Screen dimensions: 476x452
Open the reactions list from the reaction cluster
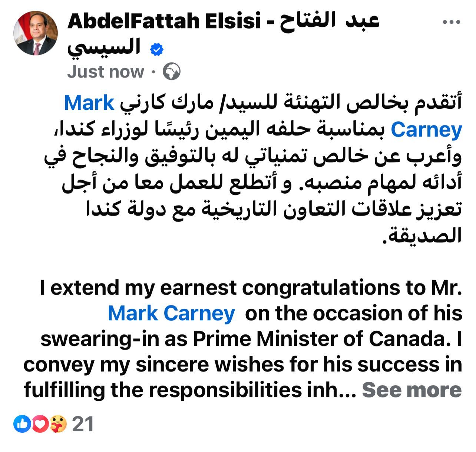(40, 423)
